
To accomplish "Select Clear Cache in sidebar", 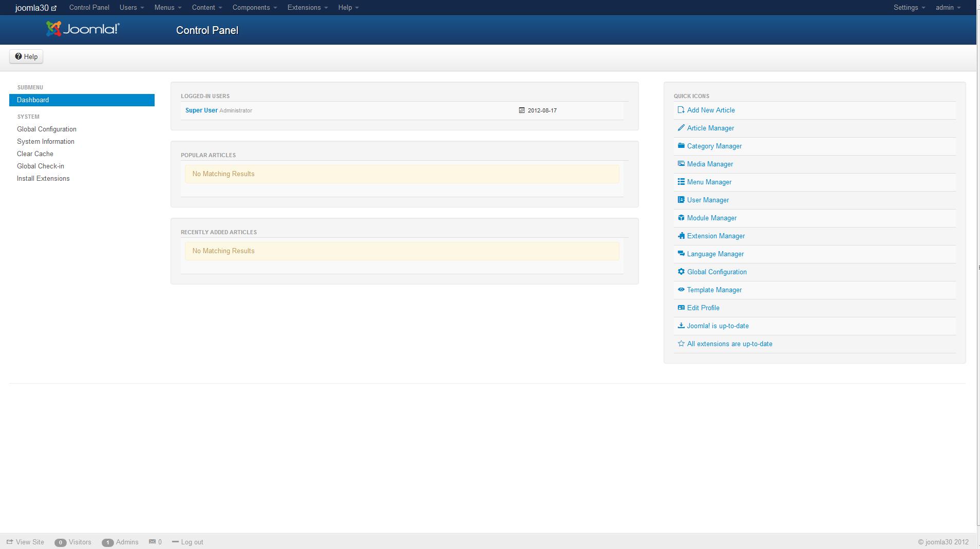I will tap(35, 154).
